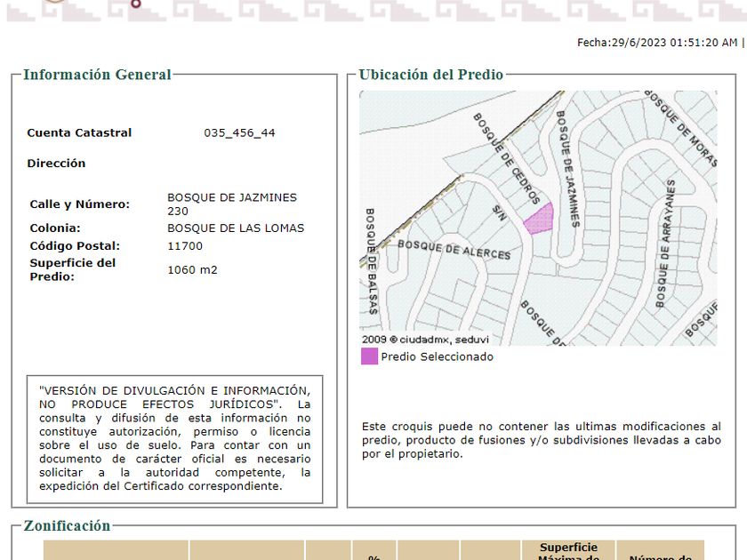Screen dimensions: 747x560
Task: Click the colonia value BOSQUE DE LAS LOMAS
Action: pos(236,228)
